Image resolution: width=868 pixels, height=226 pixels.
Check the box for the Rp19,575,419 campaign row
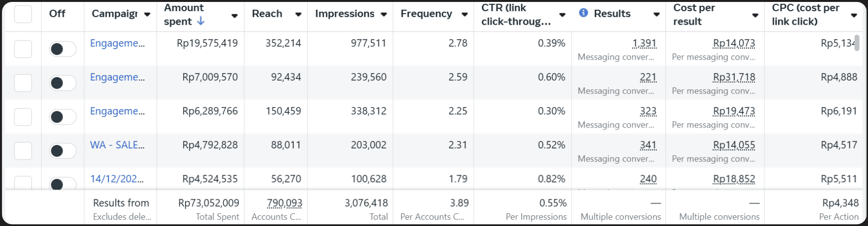(23, 49)
